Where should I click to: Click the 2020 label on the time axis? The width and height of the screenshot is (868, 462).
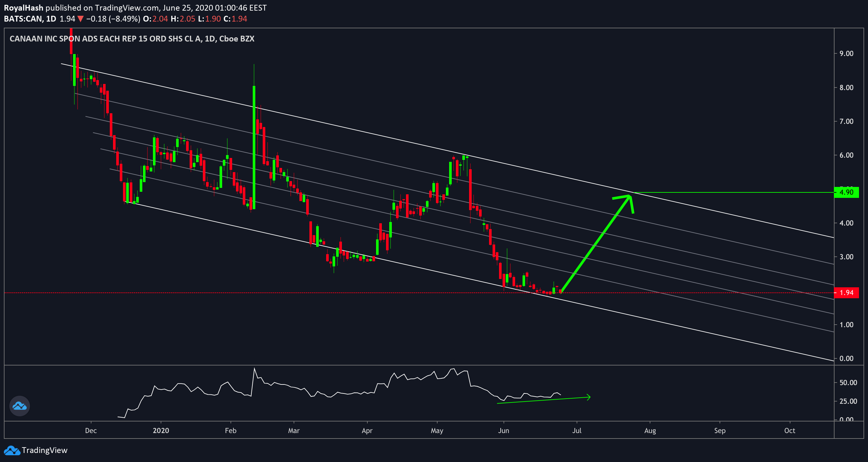(161, 431)
